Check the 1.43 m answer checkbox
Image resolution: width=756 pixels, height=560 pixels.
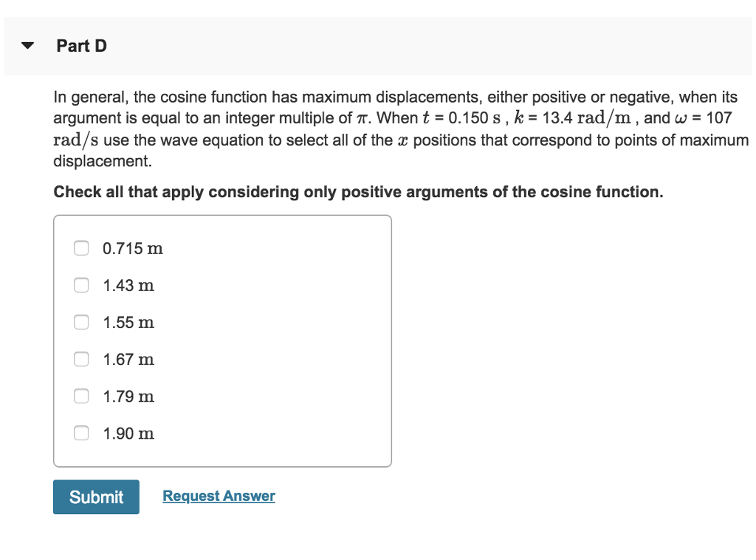tap(81, 285)
